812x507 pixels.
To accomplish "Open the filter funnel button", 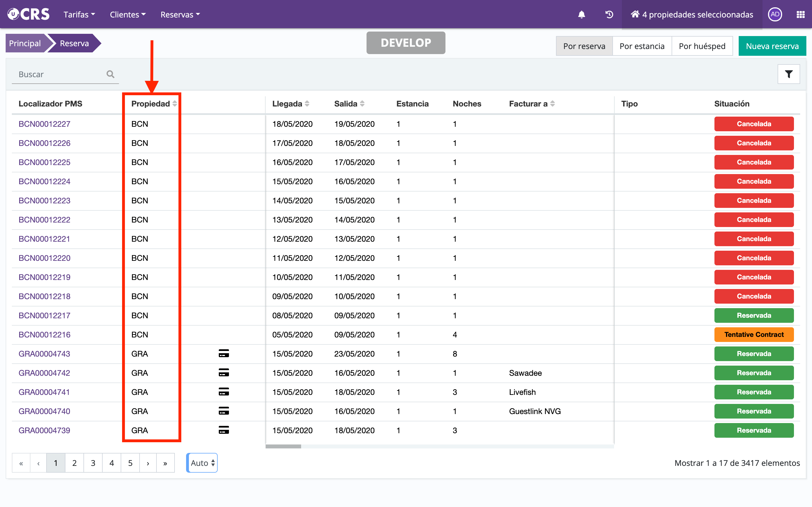I will 789,74.
